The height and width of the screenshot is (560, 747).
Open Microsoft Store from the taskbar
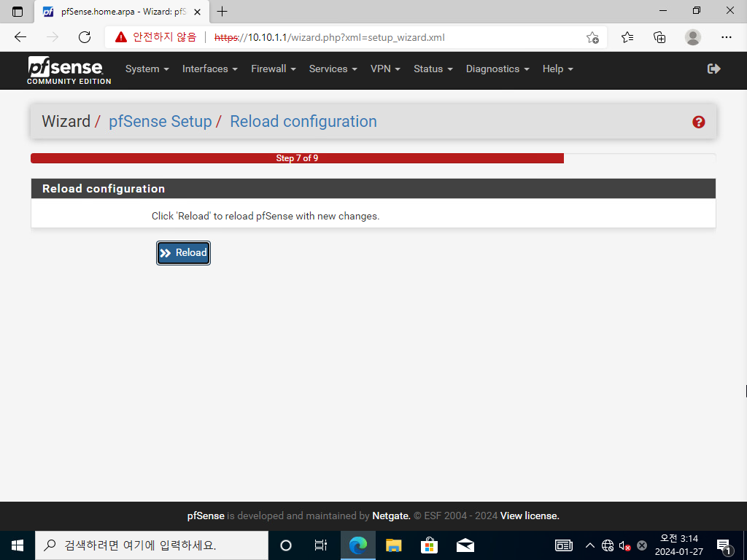pos(429,545)
